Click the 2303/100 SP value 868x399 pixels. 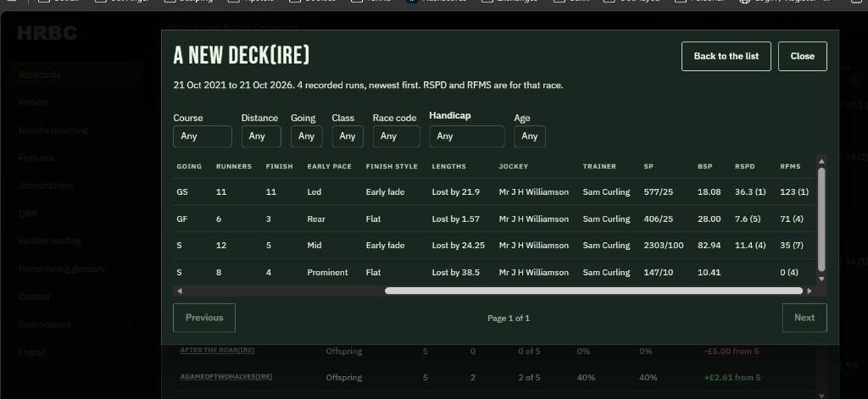point(664,245)
